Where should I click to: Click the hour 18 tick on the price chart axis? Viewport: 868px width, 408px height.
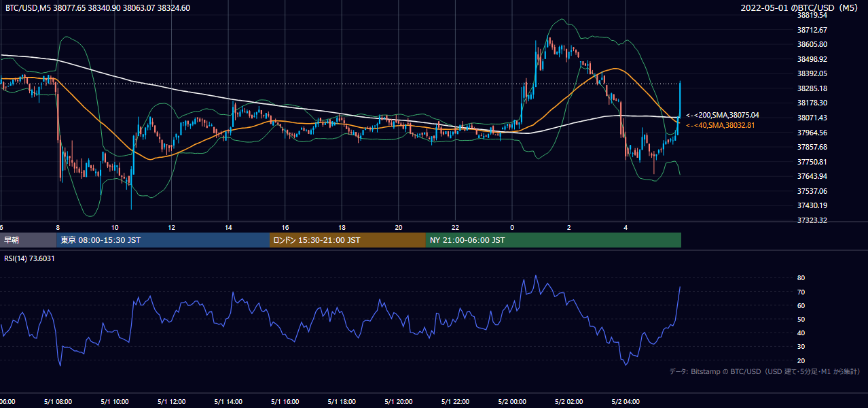pos(342,227)
